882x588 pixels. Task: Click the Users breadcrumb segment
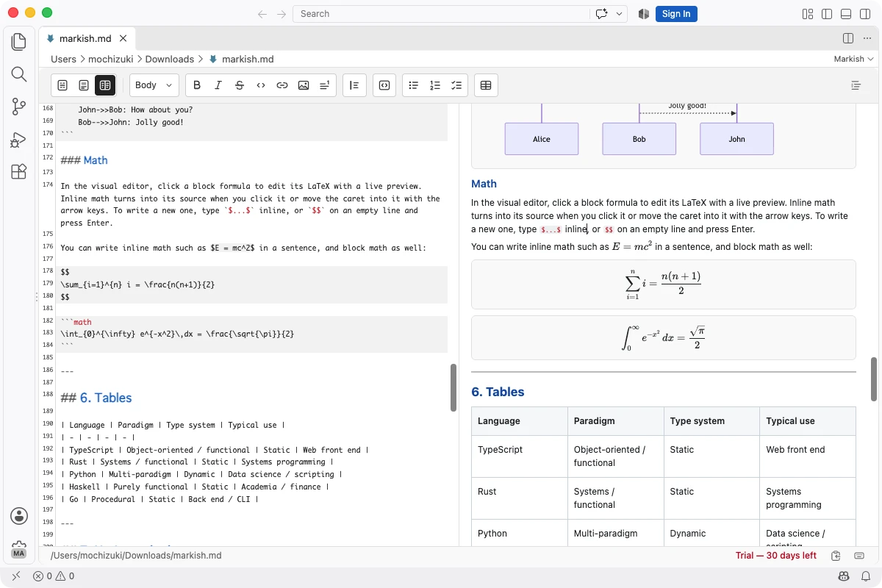click(x=63, y=59)
